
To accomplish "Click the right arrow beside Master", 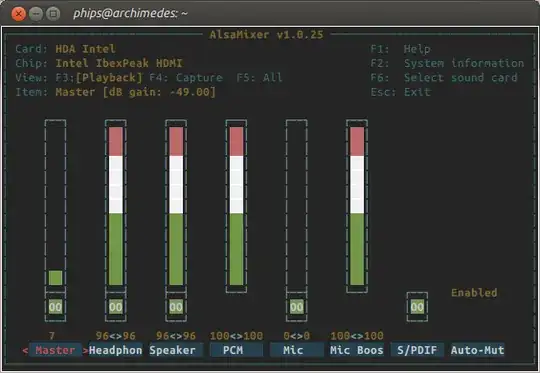I will click(85, 351).
